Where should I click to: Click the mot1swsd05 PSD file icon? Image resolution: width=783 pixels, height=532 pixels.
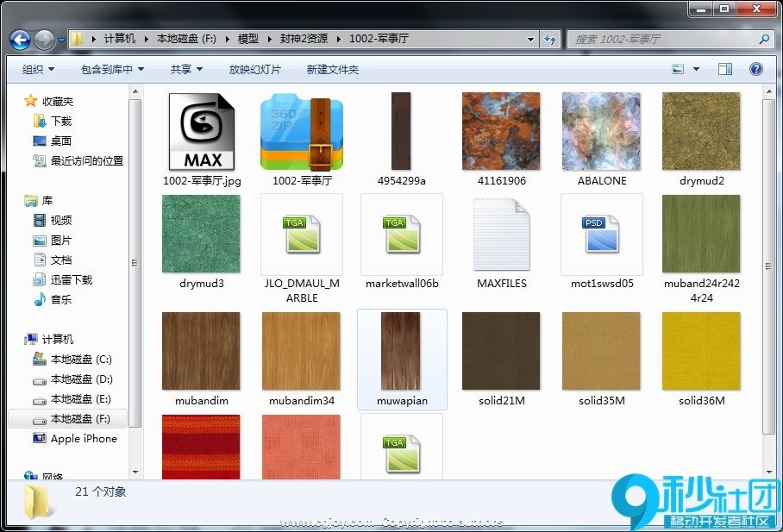tap(601, 234)
